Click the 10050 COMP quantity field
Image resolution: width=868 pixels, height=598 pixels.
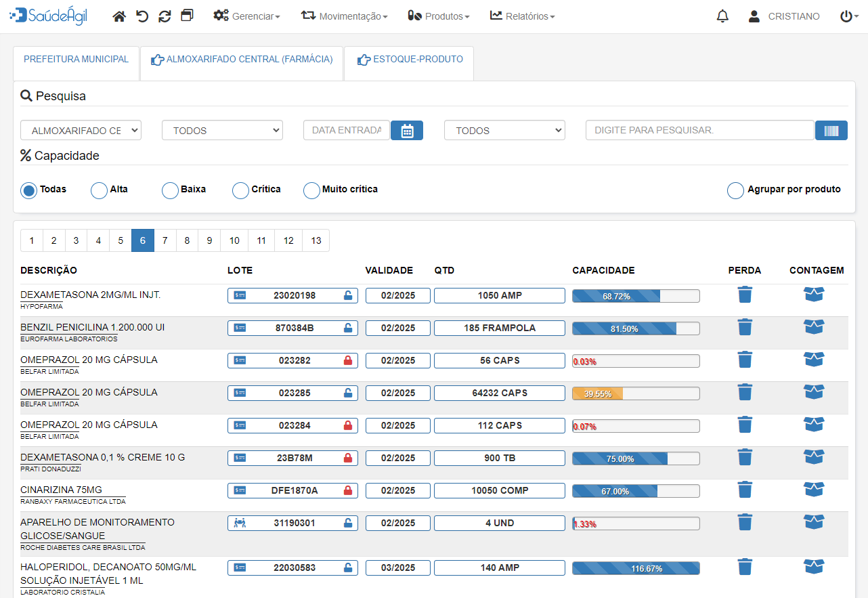tap(500, 490)
